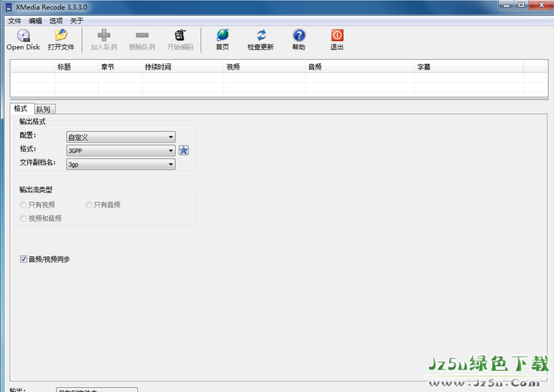Click the XMedia Recode title bar icon

[x=8, y=7]
